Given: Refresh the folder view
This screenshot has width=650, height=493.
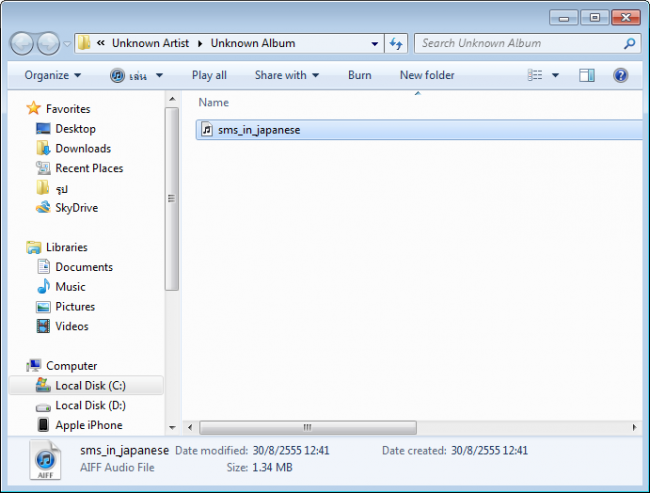Looking at the screenshot, I should click(x=396, y=44).
